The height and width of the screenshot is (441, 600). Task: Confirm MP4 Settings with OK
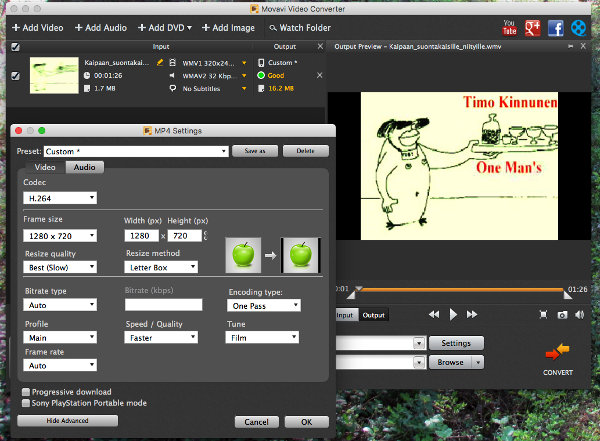(307, 422)
